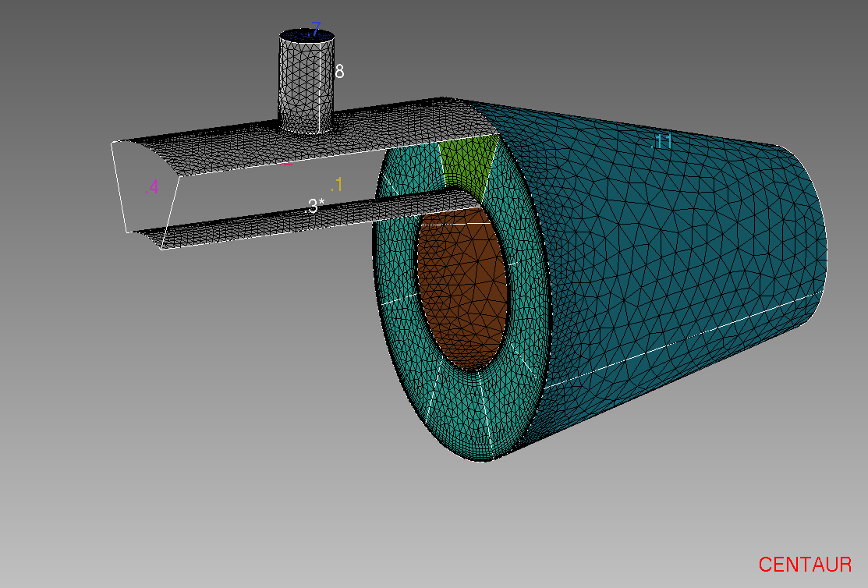Viewport: 868px width, 588px height.
Task: Click the red CENTAUR logo text
Action: tap(805, 564)
